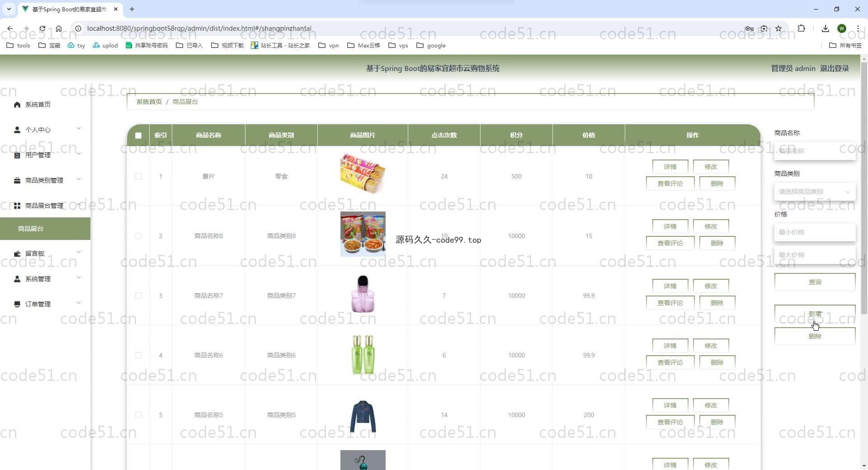
Task: Expand the 订单管理 menu chevron
Action: pos(79,303)
